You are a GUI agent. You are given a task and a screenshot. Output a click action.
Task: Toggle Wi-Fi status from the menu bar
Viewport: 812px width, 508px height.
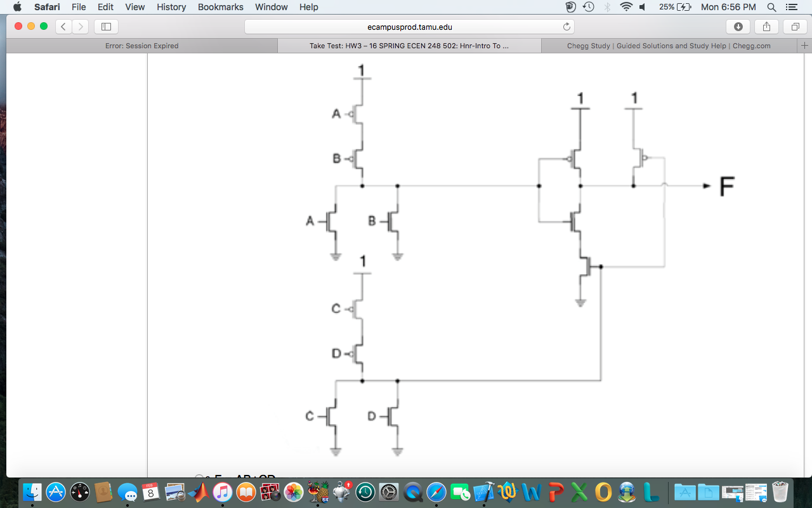[x=625, y=7]
